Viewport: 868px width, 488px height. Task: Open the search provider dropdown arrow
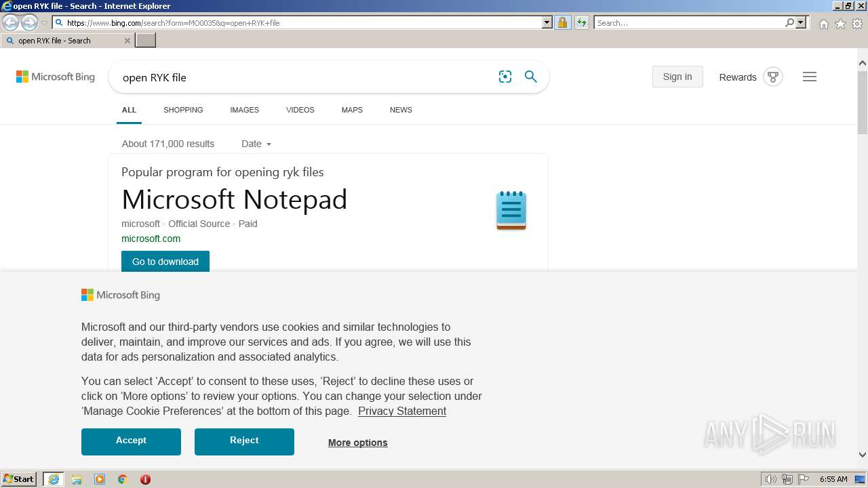click(801, 22)
